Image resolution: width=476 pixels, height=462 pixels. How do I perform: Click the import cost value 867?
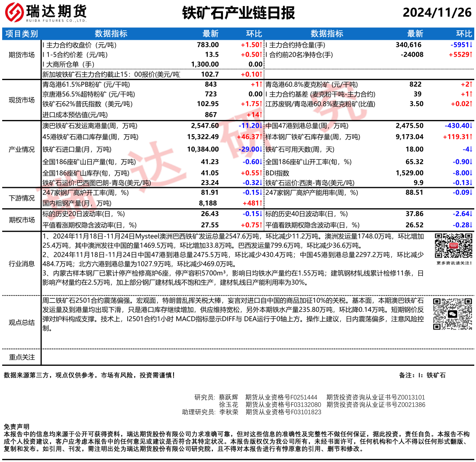click(x=211, y=115)
